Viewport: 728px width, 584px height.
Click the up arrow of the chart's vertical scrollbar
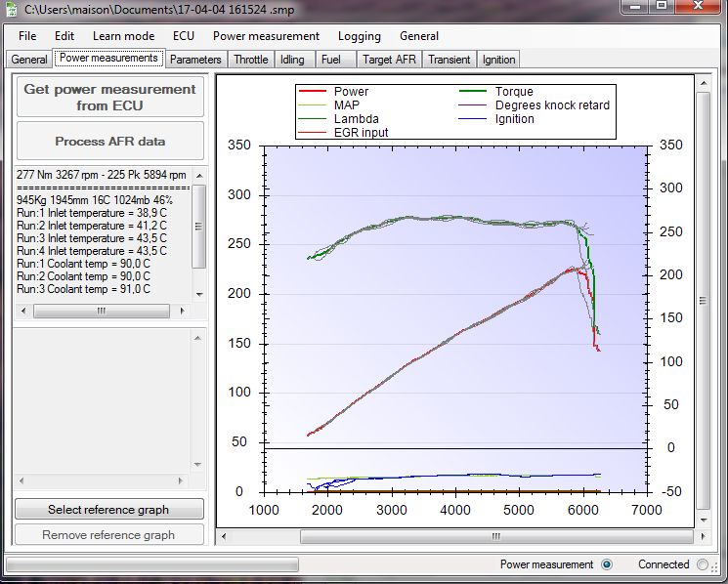pos(703,85)
